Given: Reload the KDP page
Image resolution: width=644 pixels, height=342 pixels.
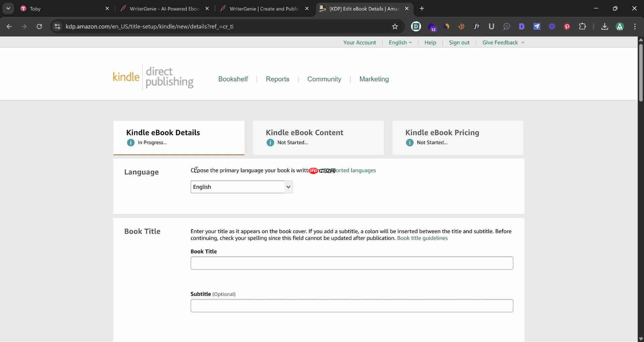Looking at the screenshot, I should pyautogui.click(x=39, y=26).
